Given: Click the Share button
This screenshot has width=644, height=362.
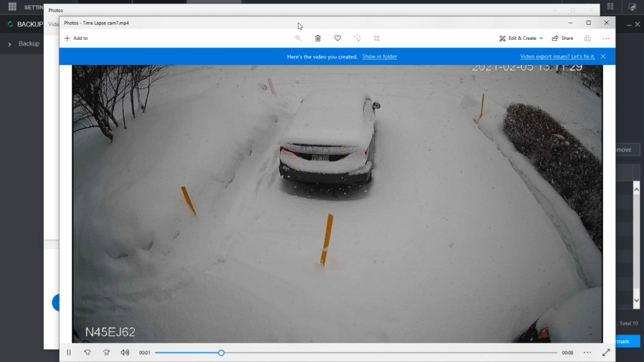Looking at the screenshot, I should pos(562,38).
